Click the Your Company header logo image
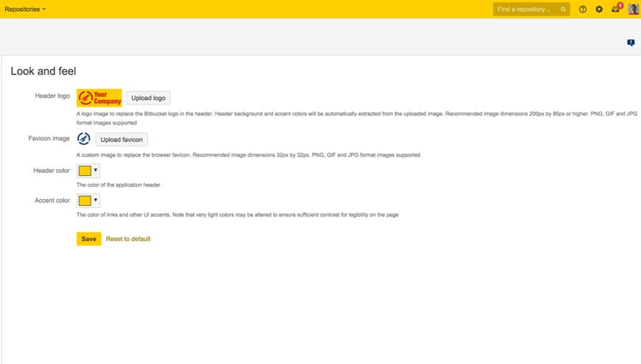This screenshot has width=641, height=364. coord(99,98)
